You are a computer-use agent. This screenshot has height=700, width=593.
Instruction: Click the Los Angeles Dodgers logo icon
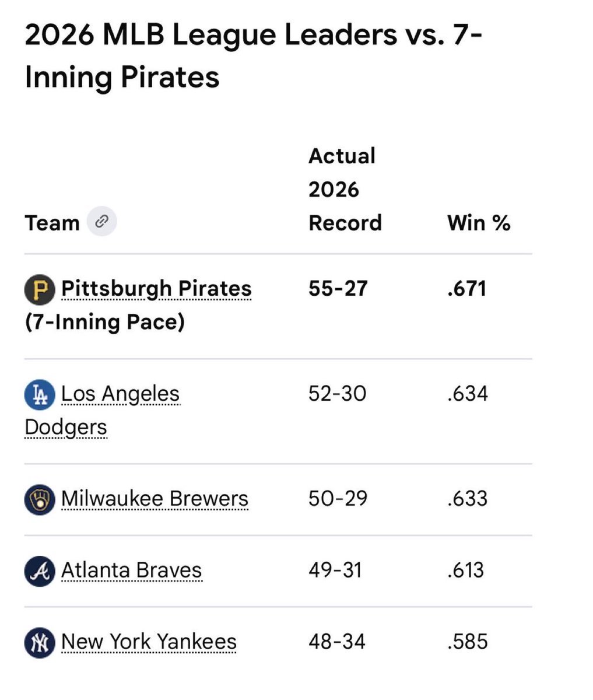(40, 395)
